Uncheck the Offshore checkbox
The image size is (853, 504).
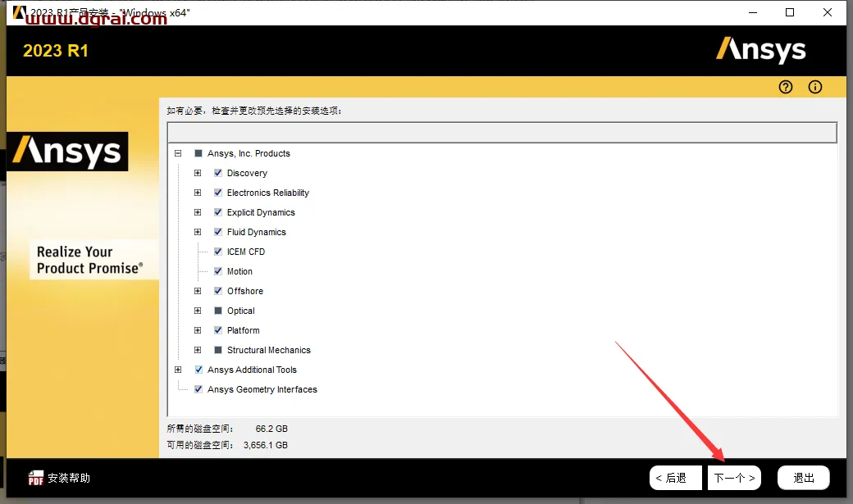click(218, 291)
